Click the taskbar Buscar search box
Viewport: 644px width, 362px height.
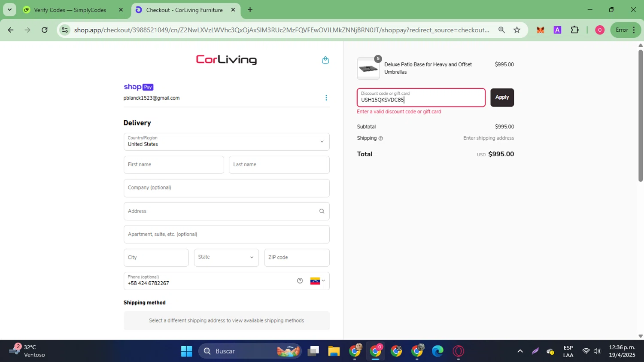pyautogui.click(x=250, y=351)
